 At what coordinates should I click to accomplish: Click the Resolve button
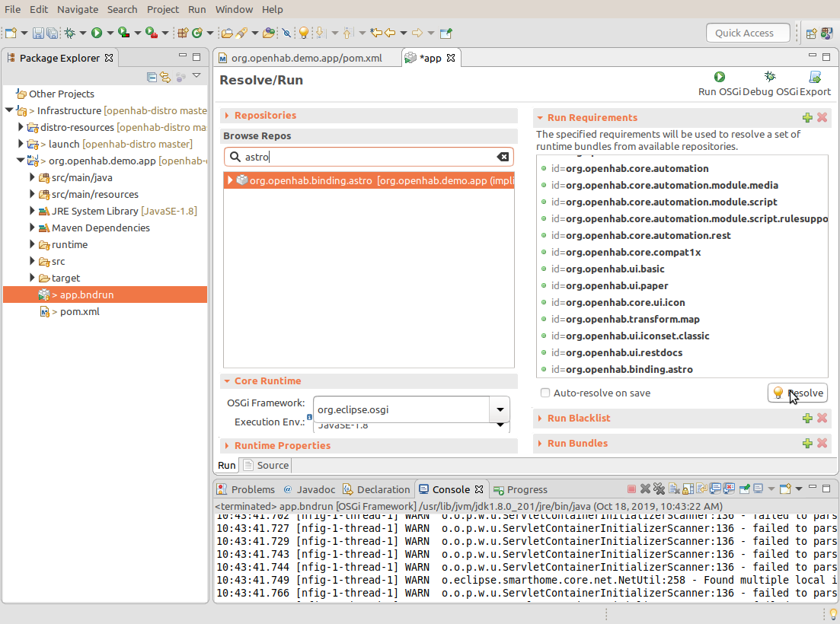[797, 393]
